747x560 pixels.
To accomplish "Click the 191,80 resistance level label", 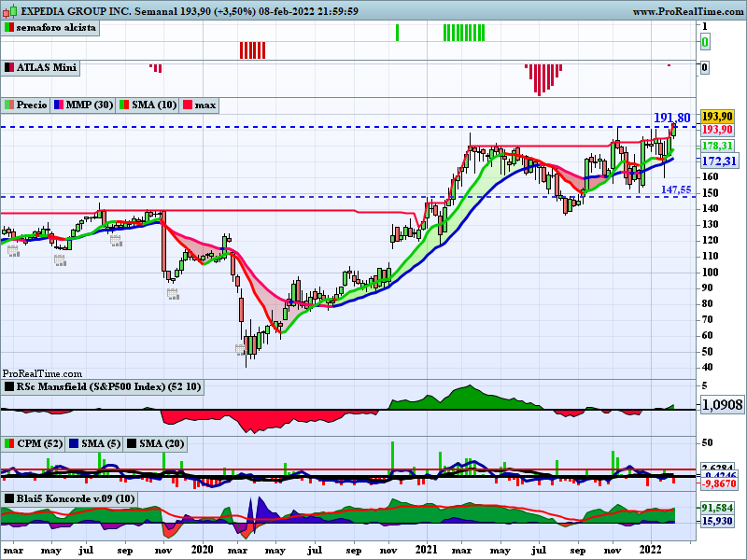I will (x=671, y=119).
